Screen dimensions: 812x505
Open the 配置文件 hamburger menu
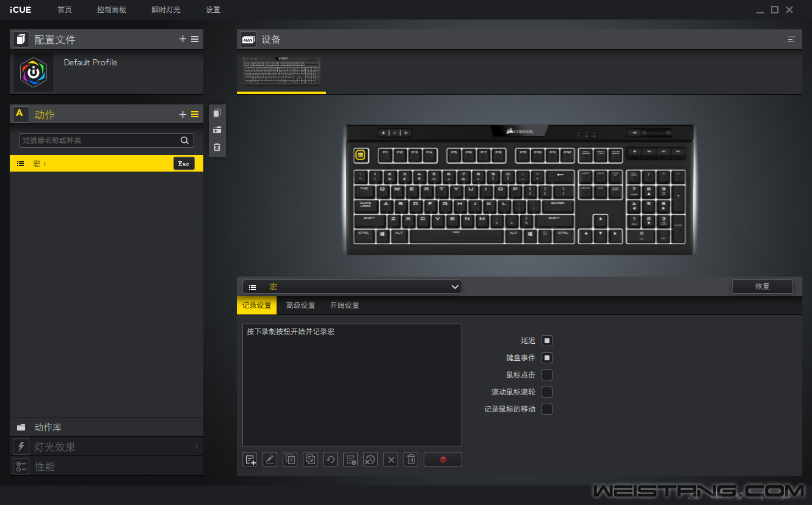point(195,39)
